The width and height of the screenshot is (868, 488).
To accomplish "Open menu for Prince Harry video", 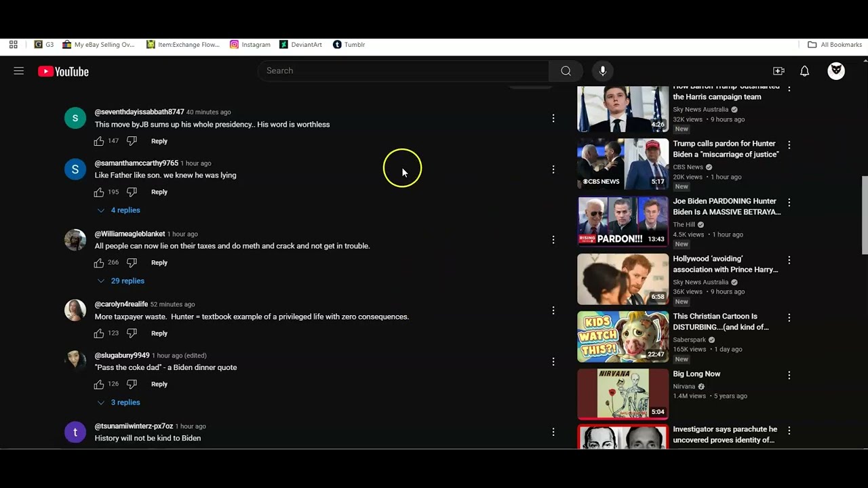I will click(789, 260).
